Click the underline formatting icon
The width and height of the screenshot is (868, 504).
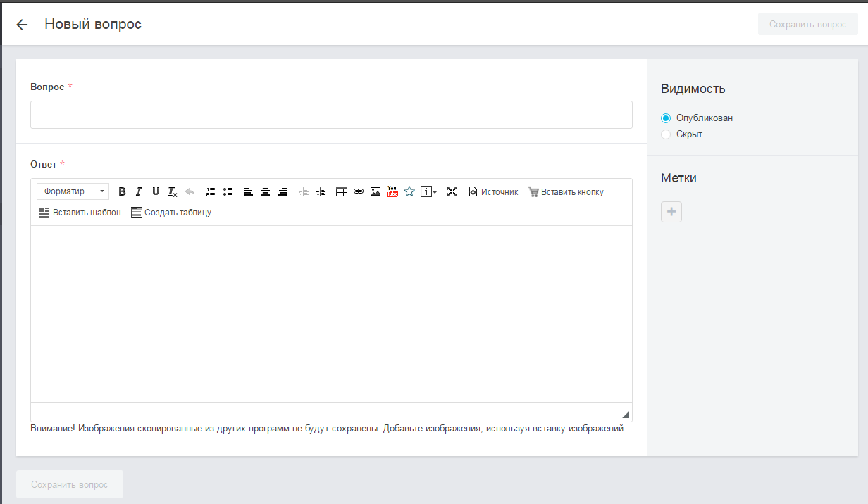pos(156,191)
